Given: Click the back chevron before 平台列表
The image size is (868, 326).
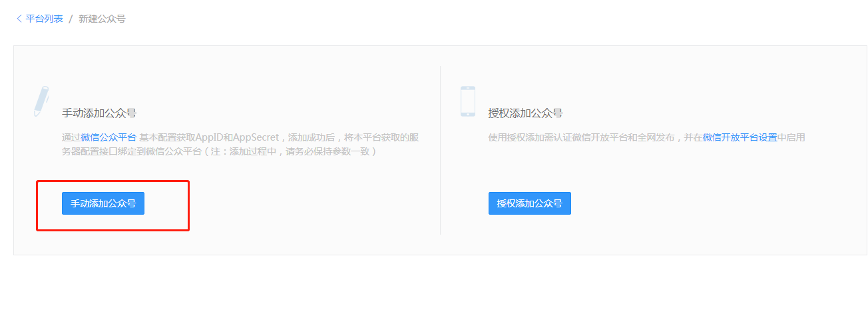Looking at the screenshot, I should pos(19,19).
